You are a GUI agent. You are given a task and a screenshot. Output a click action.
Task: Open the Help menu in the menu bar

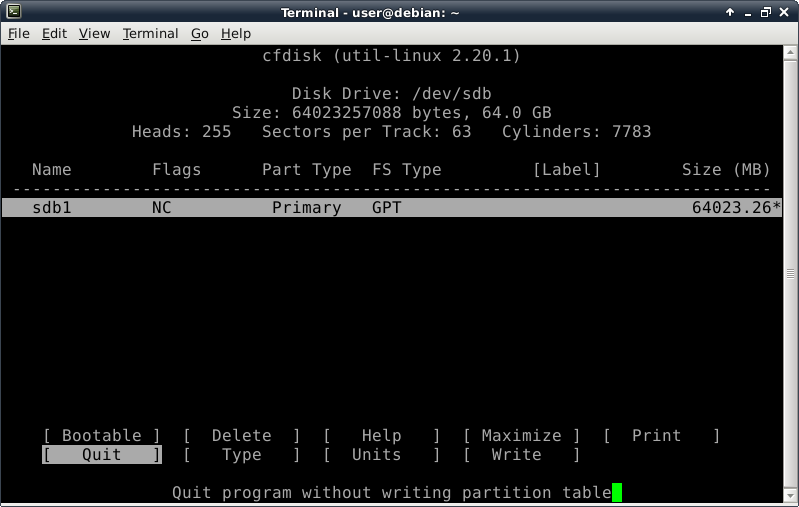[236, 33]
